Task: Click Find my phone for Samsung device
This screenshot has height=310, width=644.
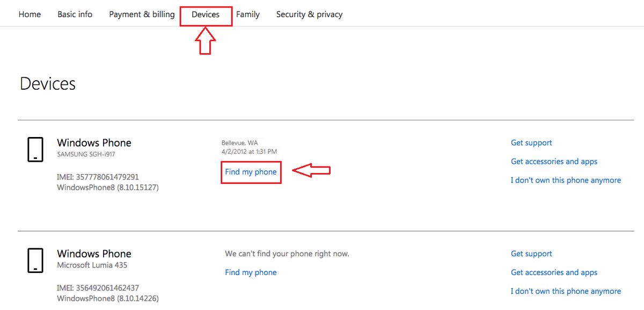Action: click(x=251, y=172)
